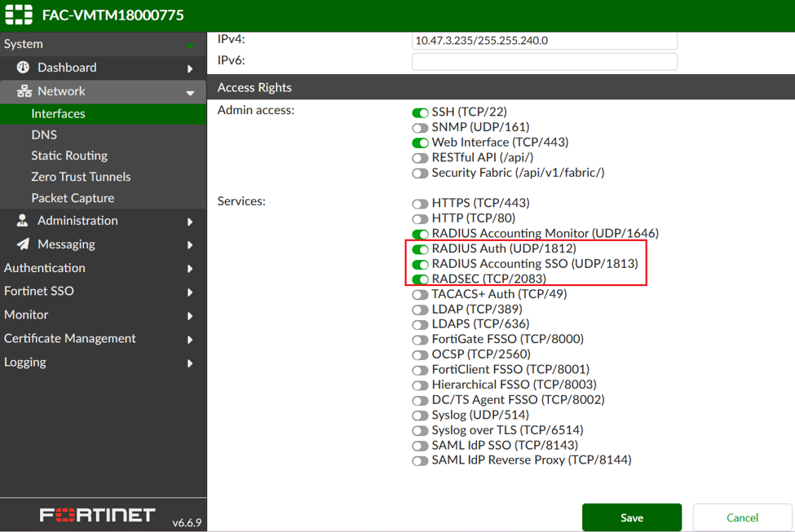Toggle off Web Interface (TCP/443) access
Screen dimensions: 795x532
point(420,143)
